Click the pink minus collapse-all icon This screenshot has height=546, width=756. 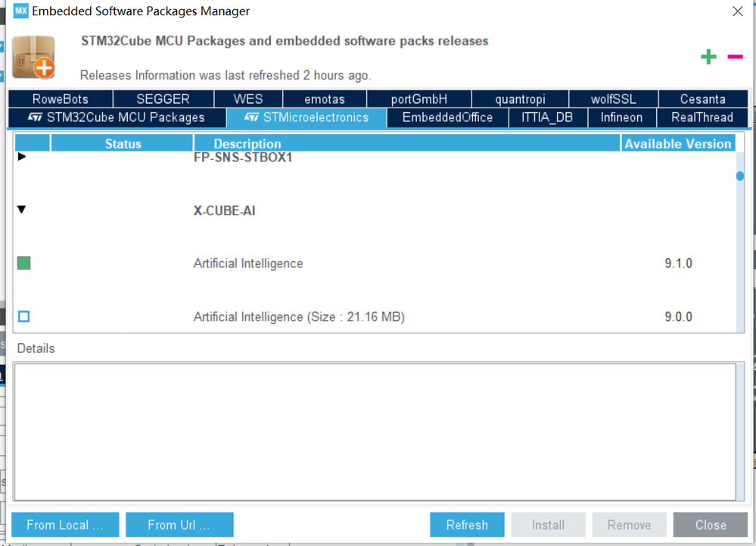pos(736,57)
